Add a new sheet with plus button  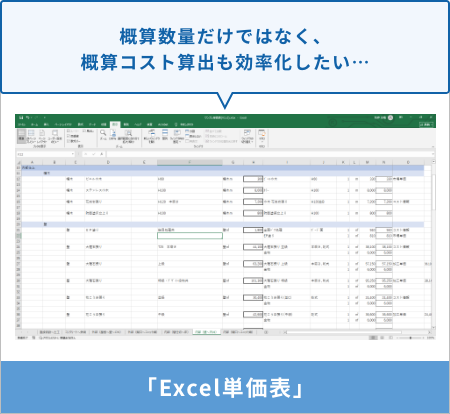[266, 332]
